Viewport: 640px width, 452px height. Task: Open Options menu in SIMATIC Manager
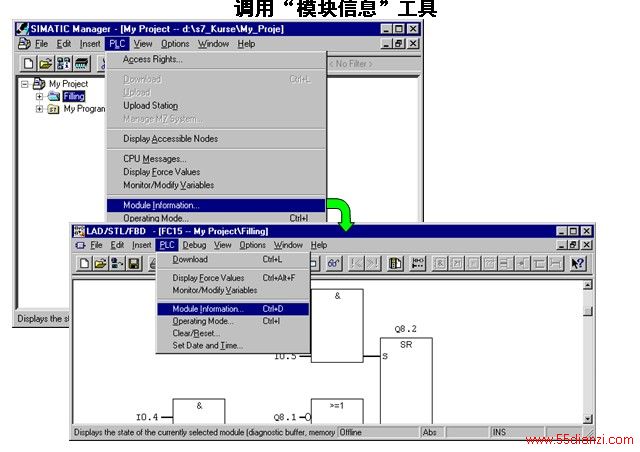175,44
